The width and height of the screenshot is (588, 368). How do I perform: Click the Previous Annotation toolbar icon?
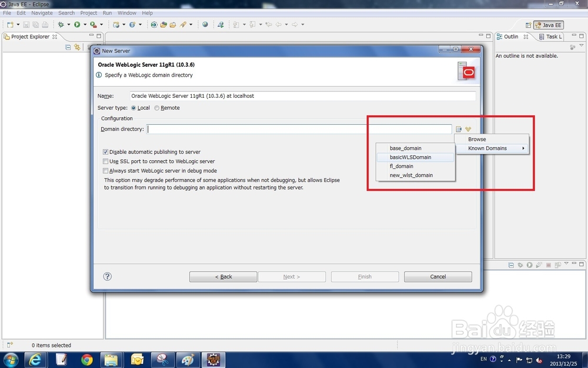pyautogui.click(x=252, y=24)
